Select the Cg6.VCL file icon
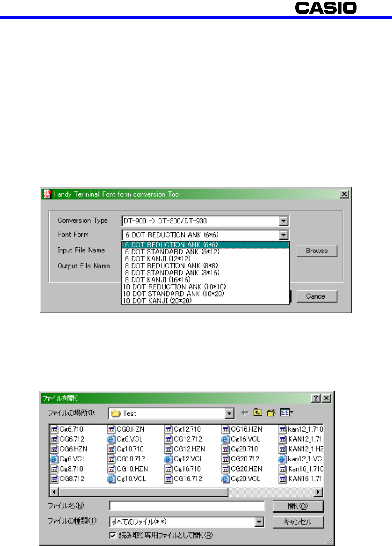 point(54,459)
